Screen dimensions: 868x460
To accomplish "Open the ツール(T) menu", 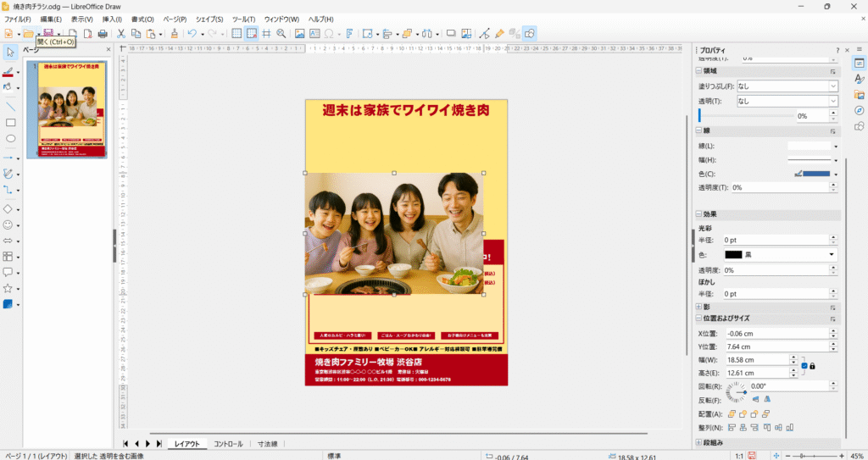I will point(243,19).
